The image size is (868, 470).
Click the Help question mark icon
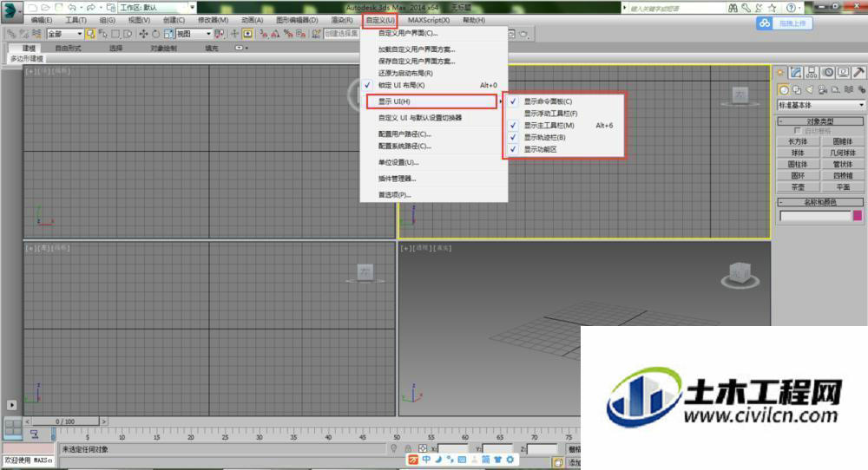coord(792,8)
